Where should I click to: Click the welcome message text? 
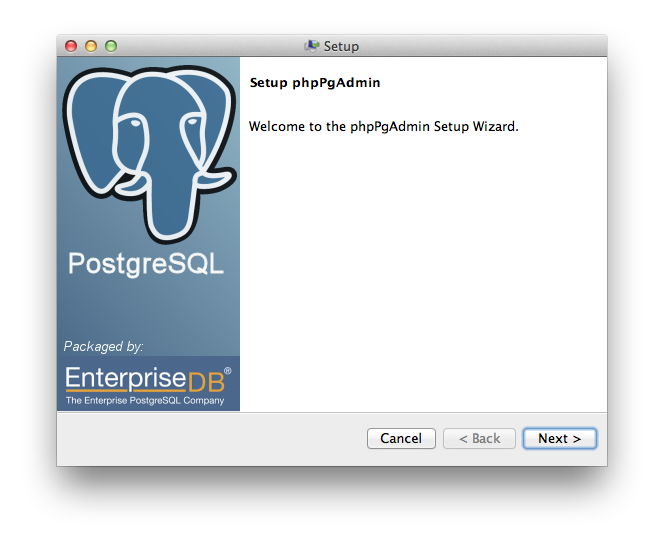(x=383, y=127)
